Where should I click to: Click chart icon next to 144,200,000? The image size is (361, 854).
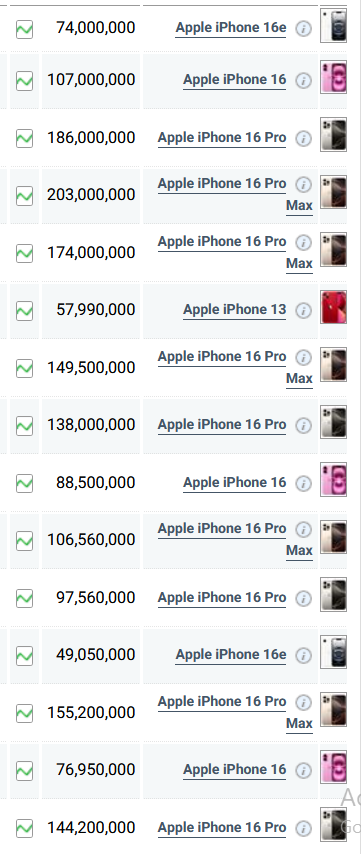click(25, 828)
